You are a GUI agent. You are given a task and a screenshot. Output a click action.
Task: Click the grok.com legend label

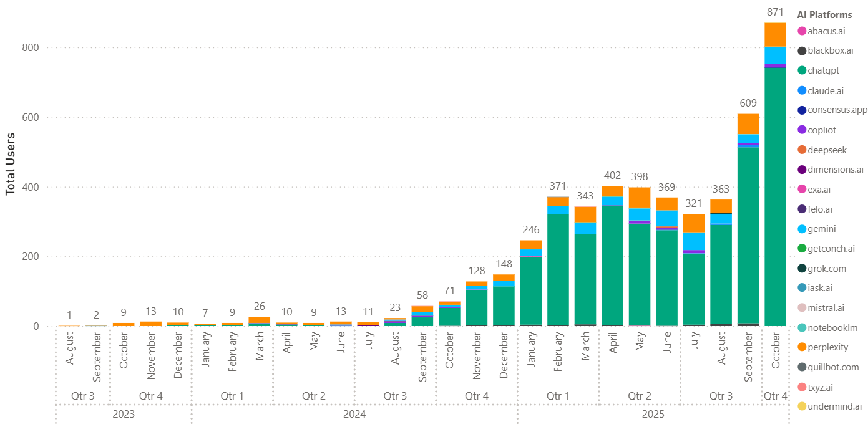(827, 268)
